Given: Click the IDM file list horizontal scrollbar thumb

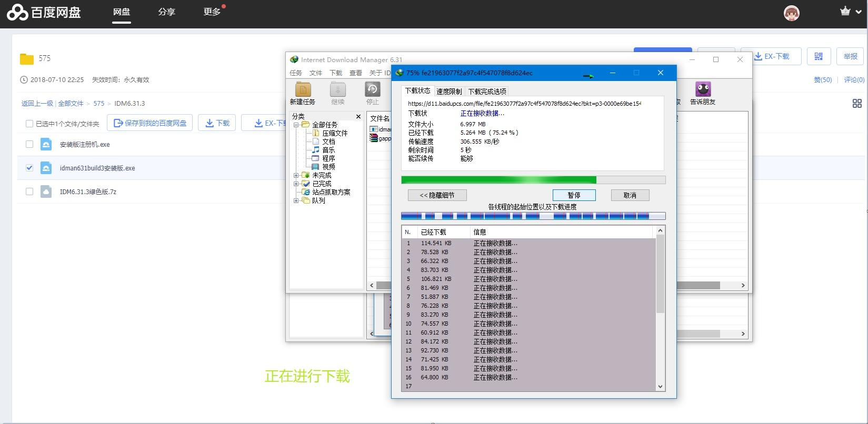Looking at the screenshot, I should click(x=698, y=285).
